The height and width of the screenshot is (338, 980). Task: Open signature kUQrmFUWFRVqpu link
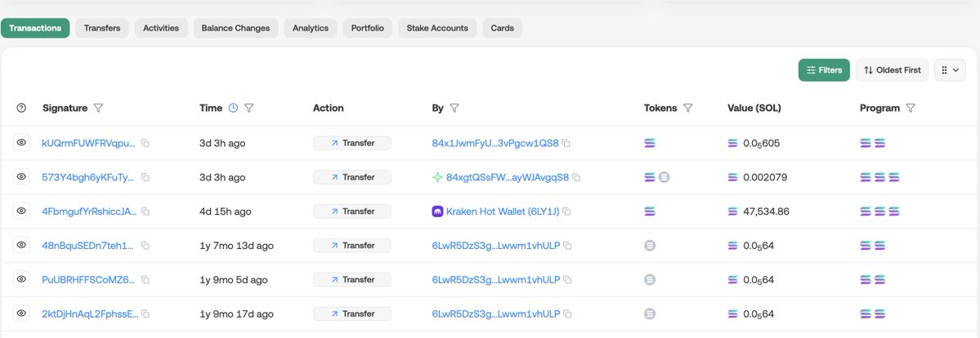(89, 143)
